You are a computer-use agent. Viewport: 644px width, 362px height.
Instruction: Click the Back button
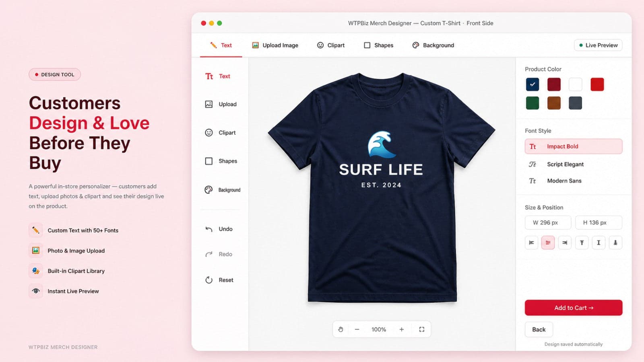(x=539, y=329)
